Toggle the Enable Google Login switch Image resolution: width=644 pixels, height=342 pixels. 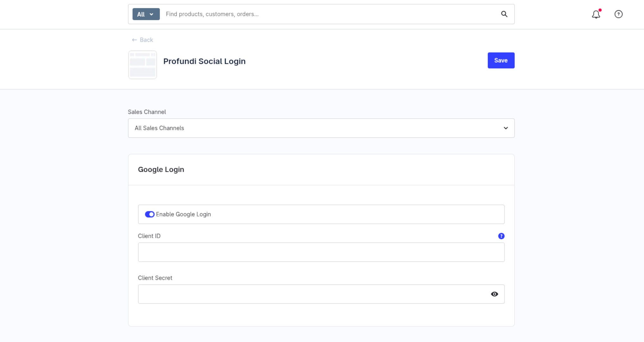click(x=149, y=214)
